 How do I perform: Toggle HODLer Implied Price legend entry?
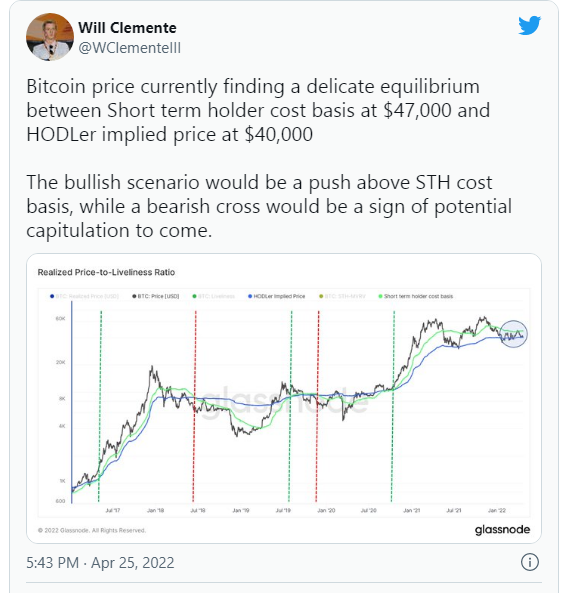click(x=277, y=296)
